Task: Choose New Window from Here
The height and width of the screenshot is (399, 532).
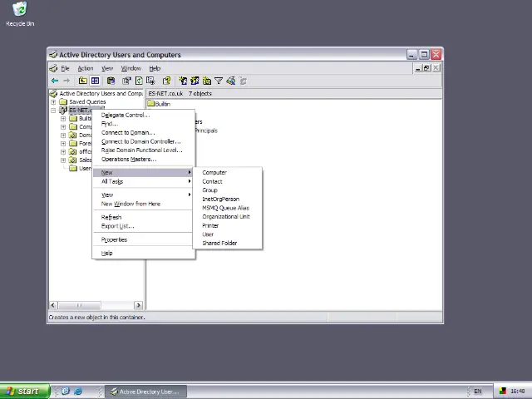Action: [x=144, y=204]
